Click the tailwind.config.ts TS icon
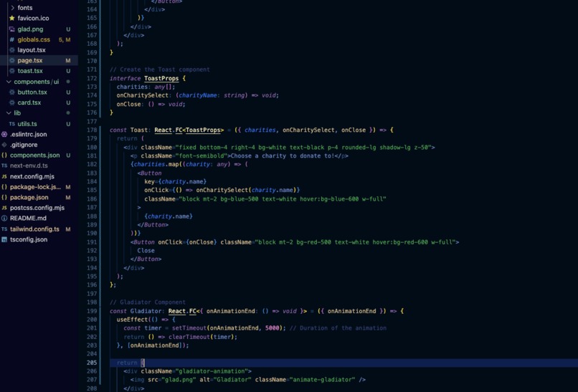 tap(4, 229)
